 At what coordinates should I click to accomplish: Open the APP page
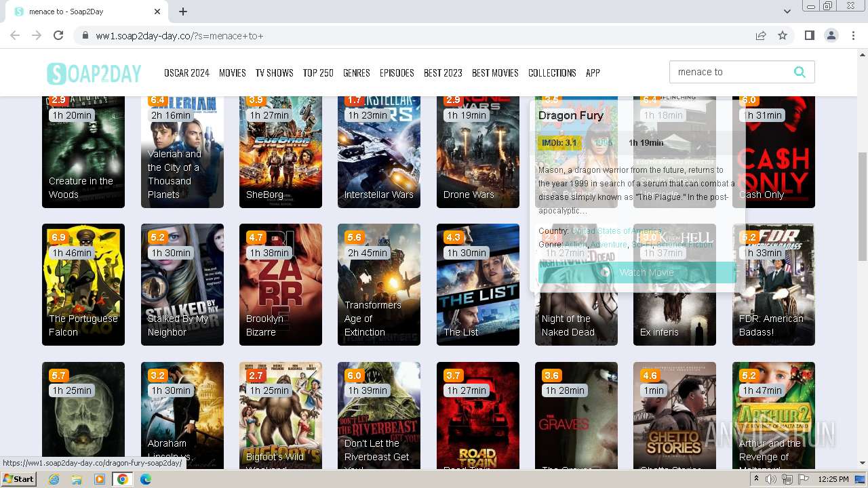[x=593, y=73]
